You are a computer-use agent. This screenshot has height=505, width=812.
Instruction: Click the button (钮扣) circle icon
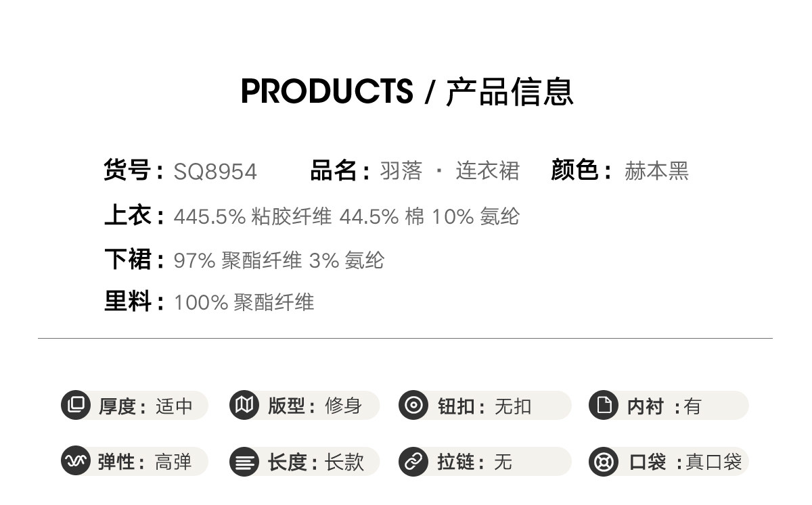tap(413, 405)
